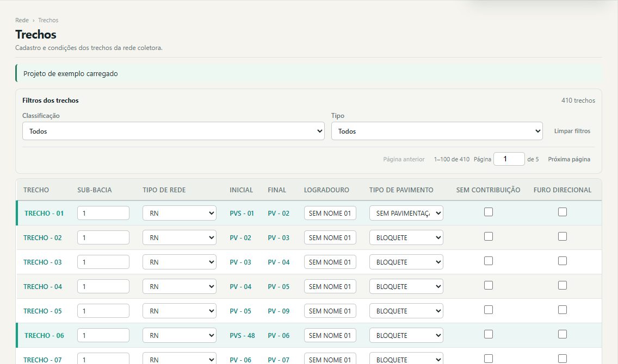Screen dimensions: 618x364
Task: Open final node PV - 02 of TRECHO - 01
Action: [x=279, y=214]
